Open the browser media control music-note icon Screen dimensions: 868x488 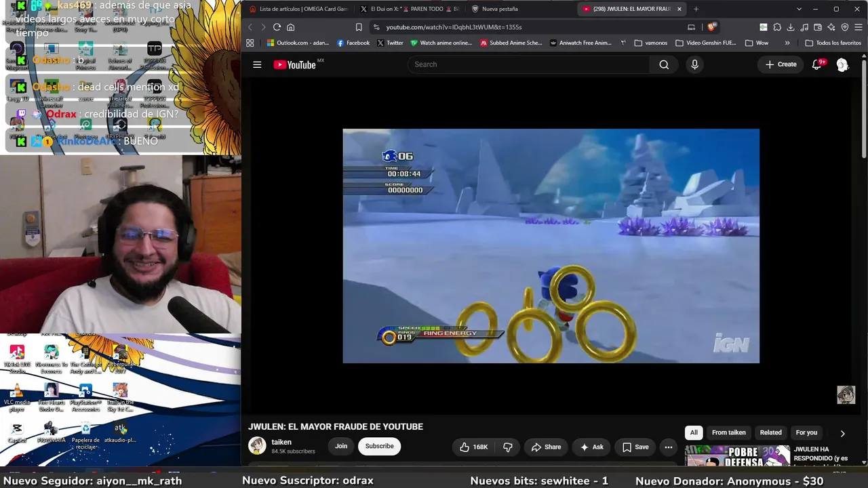click(804, 27)
